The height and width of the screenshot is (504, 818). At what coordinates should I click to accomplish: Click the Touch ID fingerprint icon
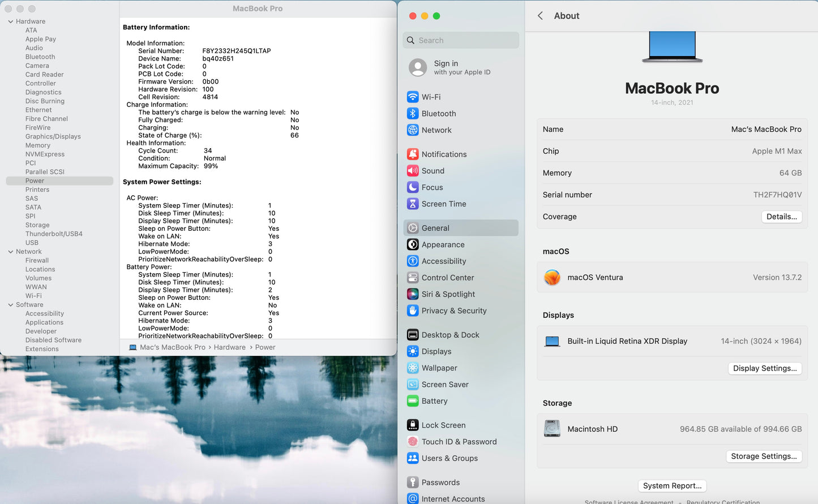(413, 442)
